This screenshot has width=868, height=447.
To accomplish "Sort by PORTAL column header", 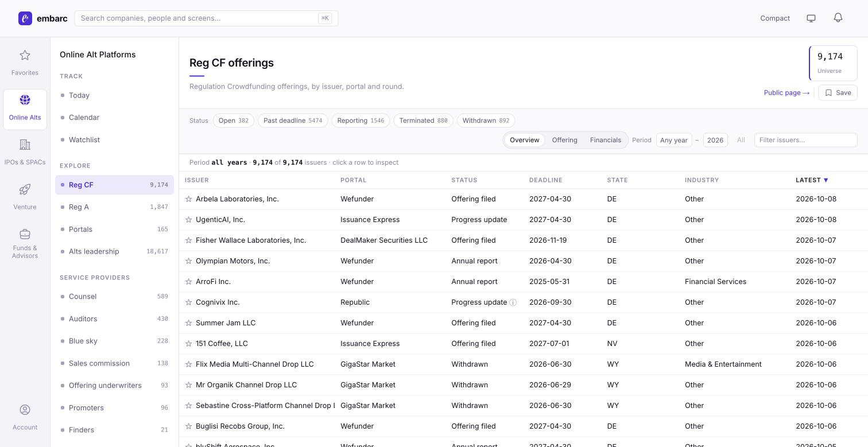I will [x=353, y=180].
